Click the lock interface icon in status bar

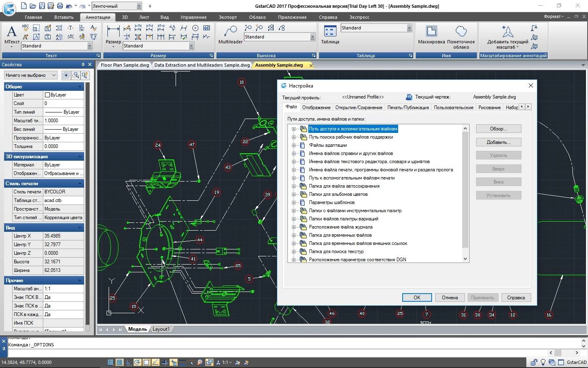click(534, 362)
